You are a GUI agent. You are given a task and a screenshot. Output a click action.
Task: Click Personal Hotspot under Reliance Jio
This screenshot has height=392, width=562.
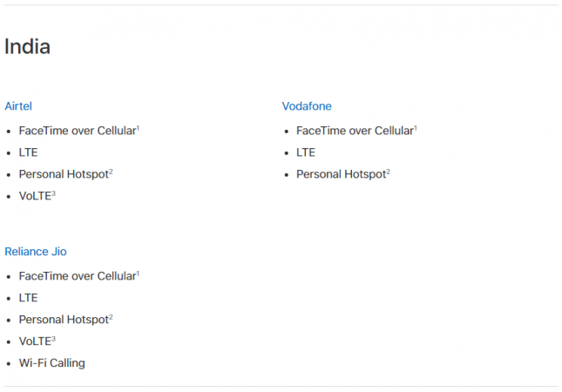pos(63,320)
